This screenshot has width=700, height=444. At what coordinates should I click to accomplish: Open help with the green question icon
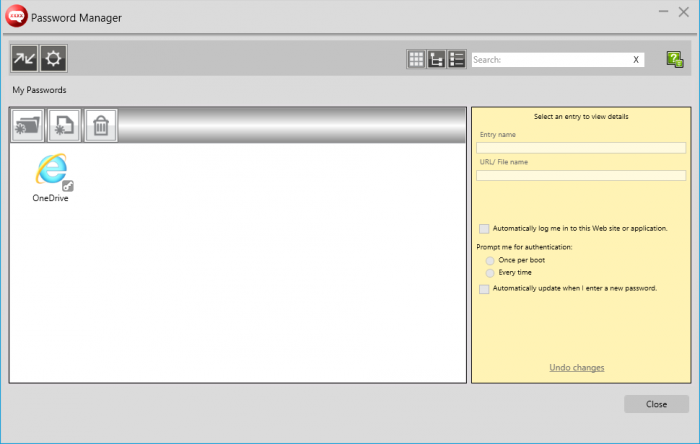(675, 60)
